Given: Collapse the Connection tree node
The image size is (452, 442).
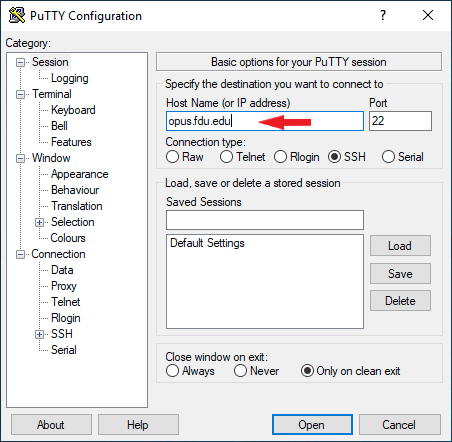Looking at the screenshot, I should [20, 254].
